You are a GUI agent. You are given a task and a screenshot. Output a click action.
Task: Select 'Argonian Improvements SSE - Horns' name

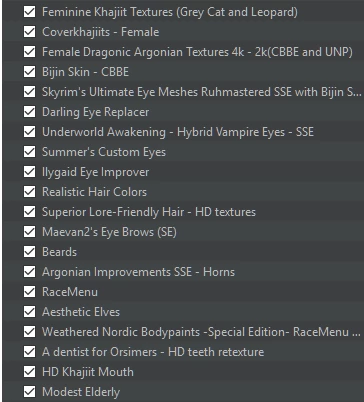pos(138,272)
